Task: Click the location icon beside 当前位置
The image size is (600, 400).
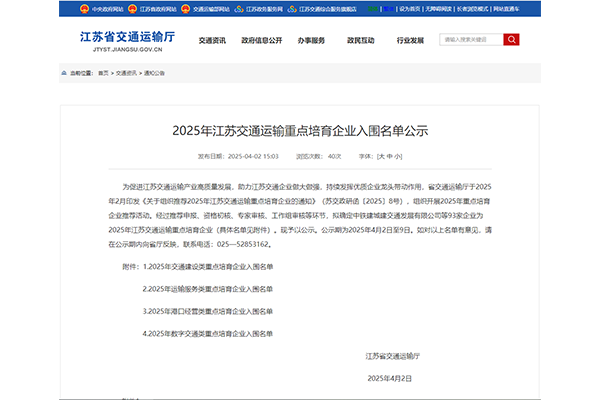Action: pos(66,73)
